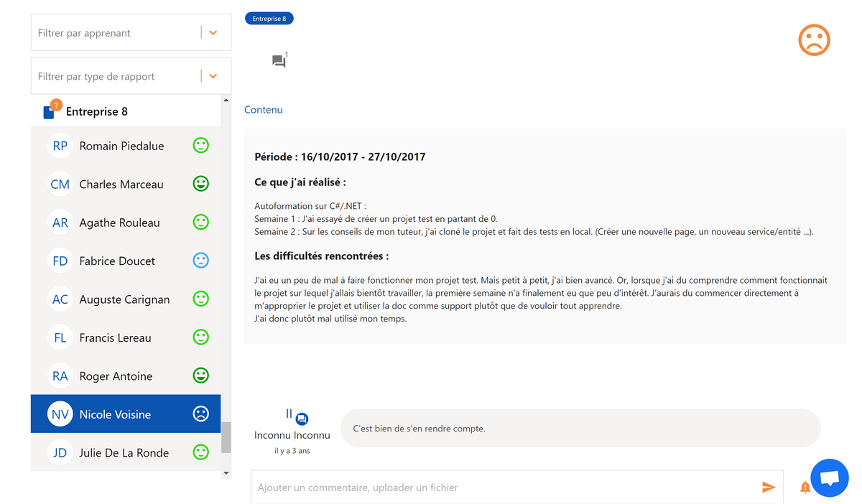
Task: Click the Entreprise 8 document icon with question badge
Action: pos(51,110)
